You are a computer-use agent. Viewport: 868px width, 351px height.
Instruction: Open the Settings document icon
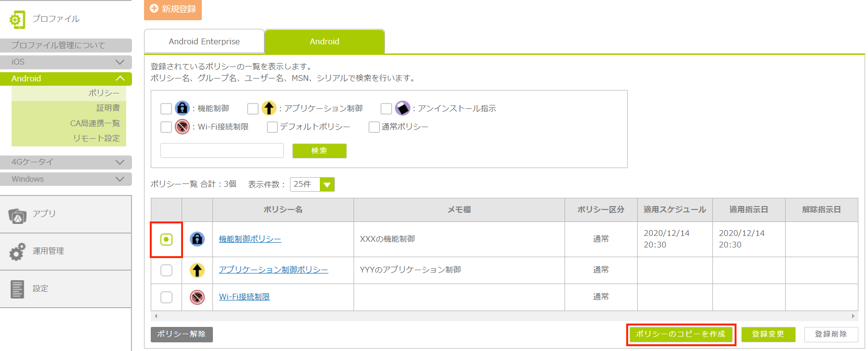17,289
